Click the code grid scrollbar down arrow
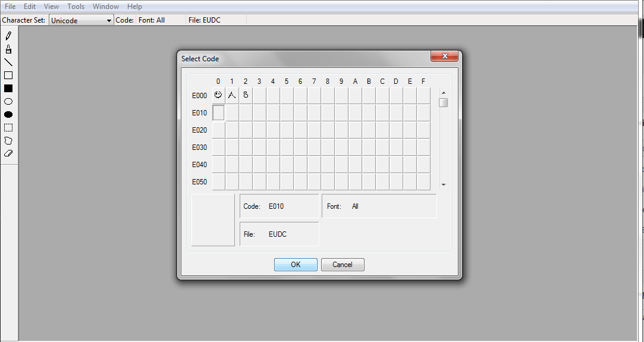This screenshot has height=342, width=644. (x=444, y=185)
